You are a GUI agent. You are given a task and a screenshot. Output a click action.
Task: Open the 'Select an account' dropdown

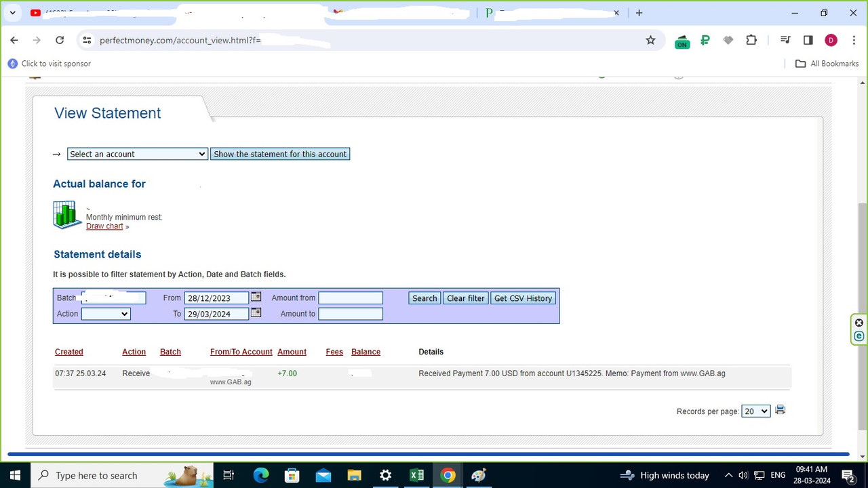pyautogui.click(x=137, y=154)
